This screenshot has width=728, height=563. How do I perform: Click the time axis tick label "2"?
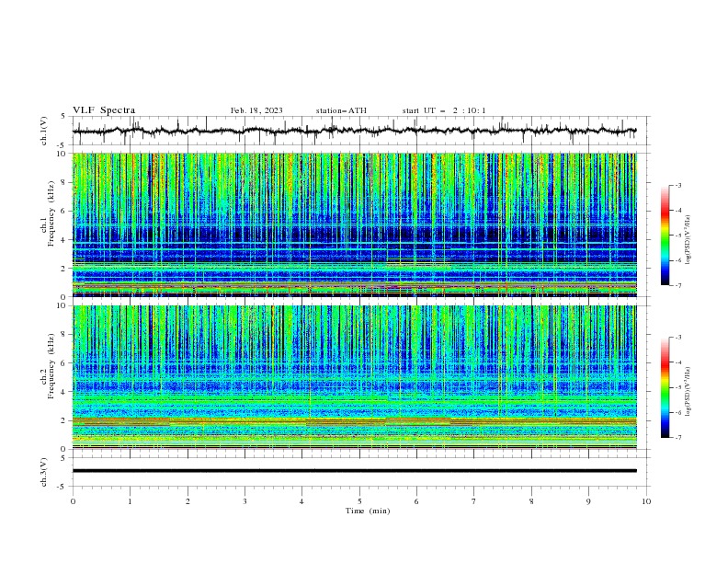coord(188,501)
